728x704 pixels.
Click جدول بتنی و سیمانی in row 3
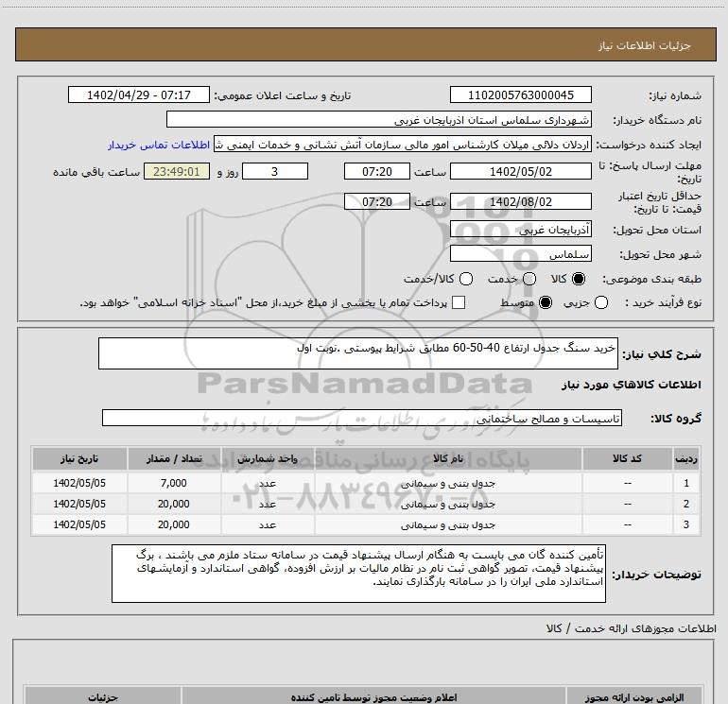[x=448, y=524]
